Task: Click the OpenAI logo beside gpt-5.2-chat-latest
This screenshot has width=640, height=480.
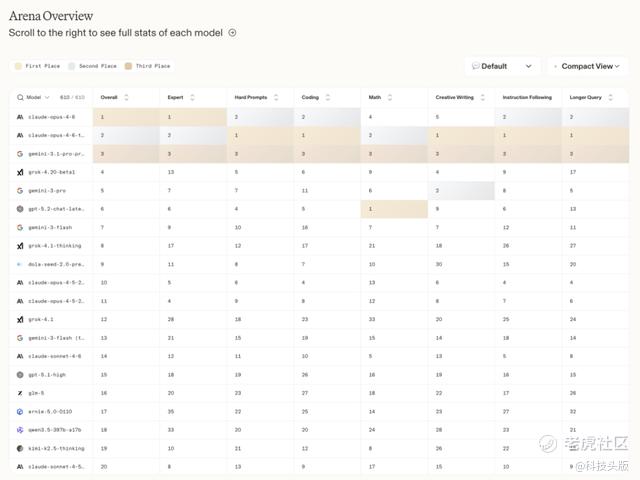Action: [x=20, y=209]
